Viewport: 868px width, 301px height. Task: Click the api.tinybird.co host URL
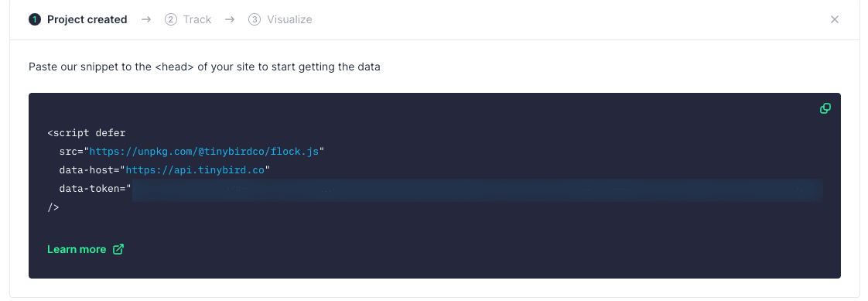click(196, 170)
